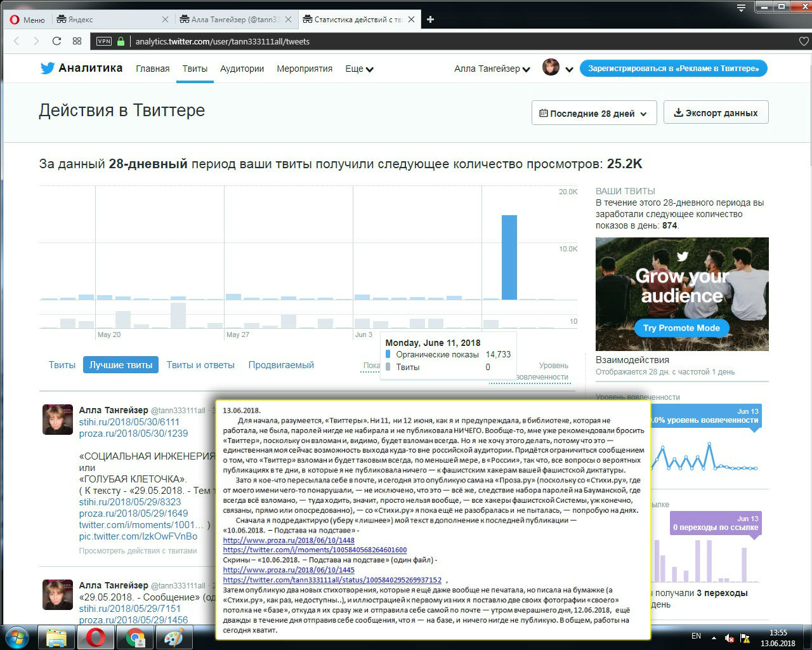Open pic.twitter.com/IzkOwFVnBo link
Image resolution: width=812 pixels, height=650 pixels.
pos(138,536)
